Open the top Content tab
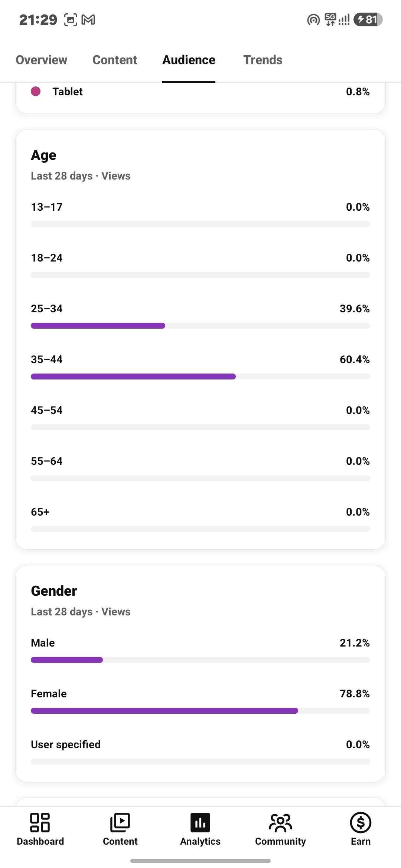 [115, 60]
